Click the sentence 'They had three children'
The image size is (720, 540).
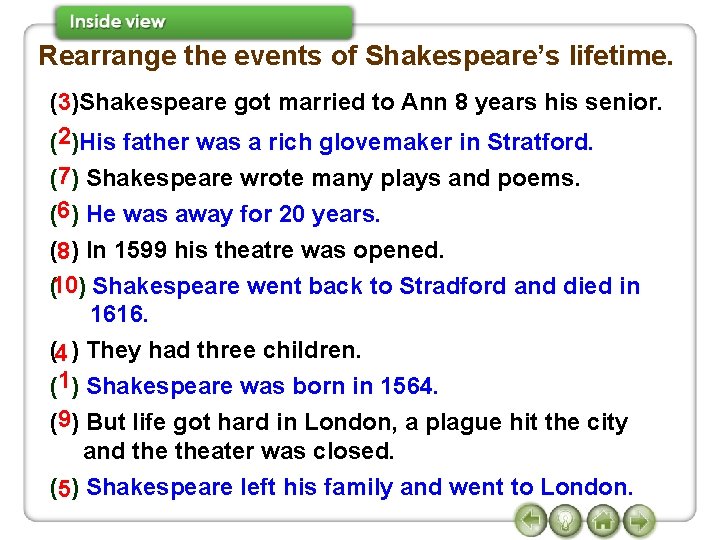pyautogui.click(x=224, y=351)
